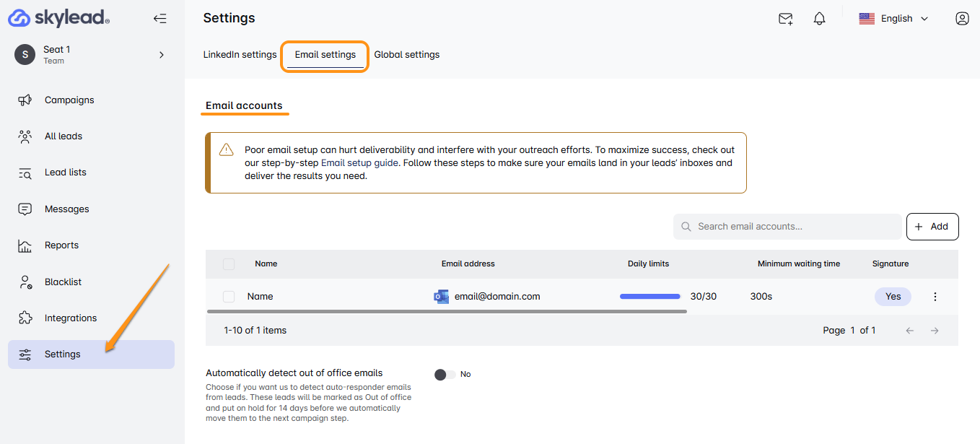Open the Email setup guide link
The height and width of the screenshot is (444, 980).
359,163
